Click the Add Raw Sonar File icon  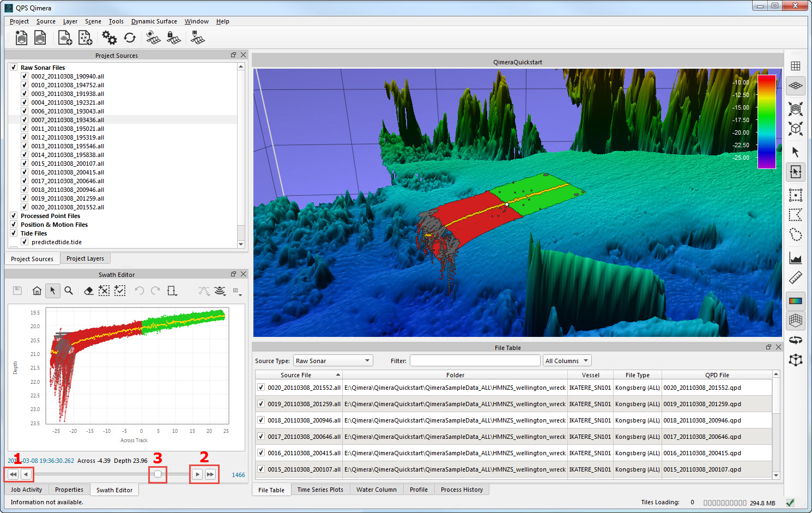(x=65, y=38)
